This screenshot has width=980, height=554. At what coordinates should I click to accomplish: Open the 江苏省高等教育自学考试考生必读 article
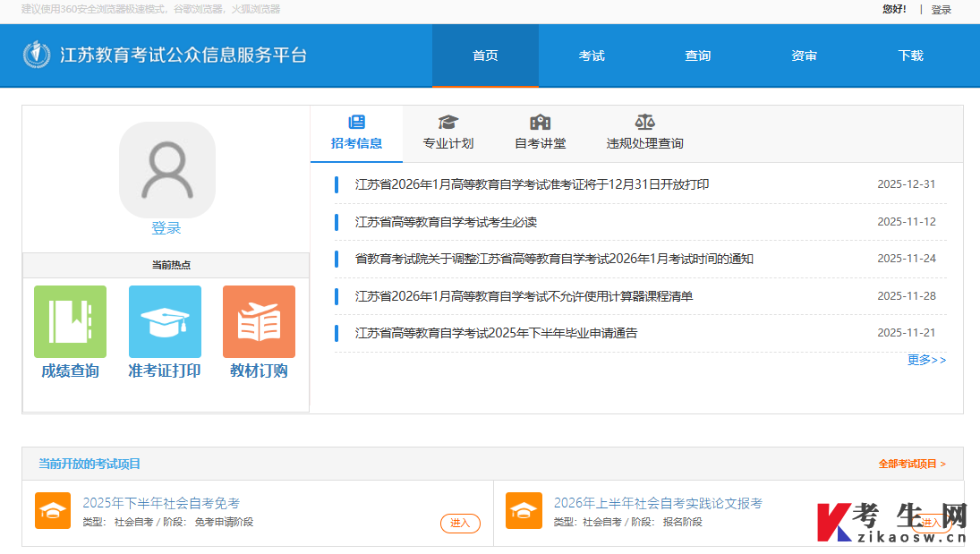pos(446,222)
